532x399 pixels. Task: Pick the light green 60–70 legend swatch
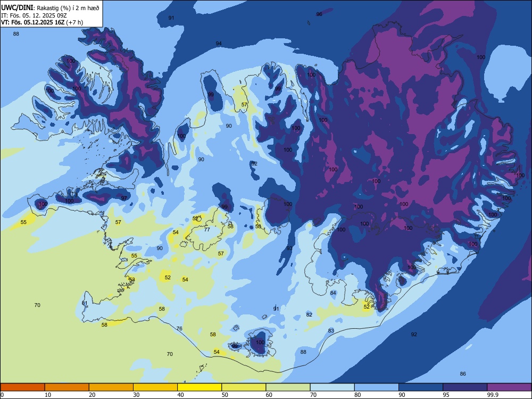(x=288, y=387)
